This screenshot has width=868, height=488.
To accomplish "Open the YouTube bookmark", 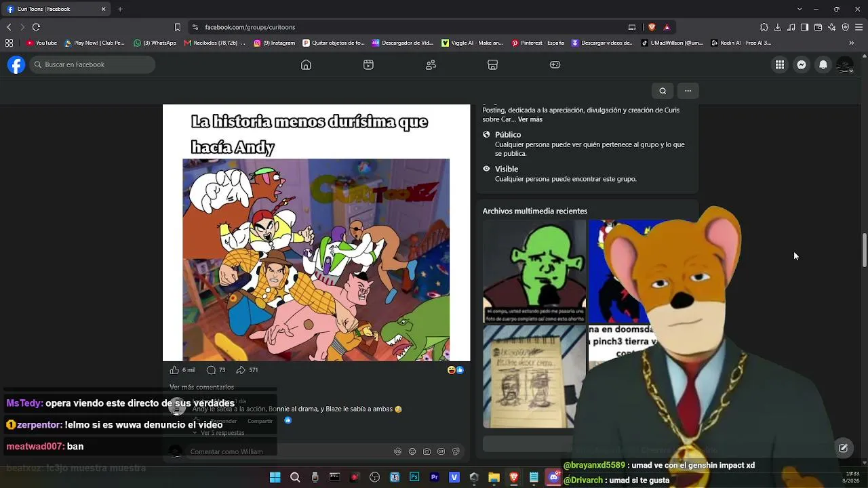I will (x=42, y=43).
